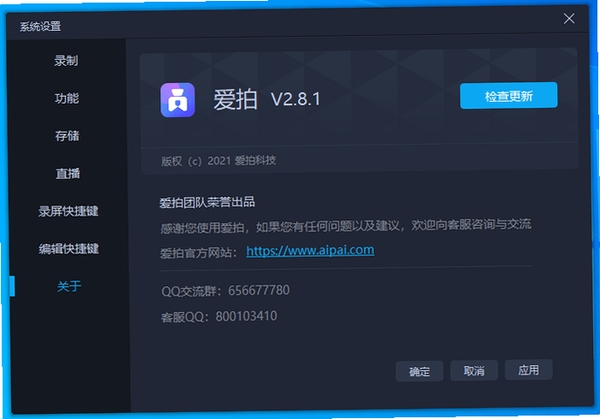Image resolution: width=600 pixels, height=419 pixels.
Task: Click the 系统设置 window title
Action: [40, 26]
